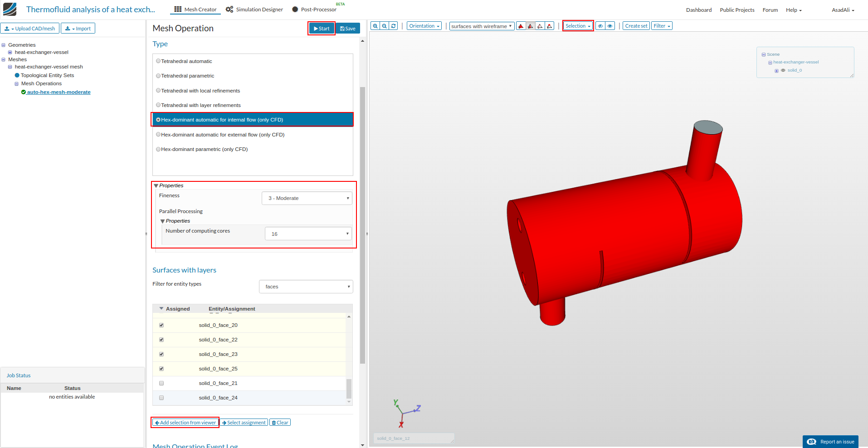
Task: Open the Dashboard page
Action: [x=699, y=10]
